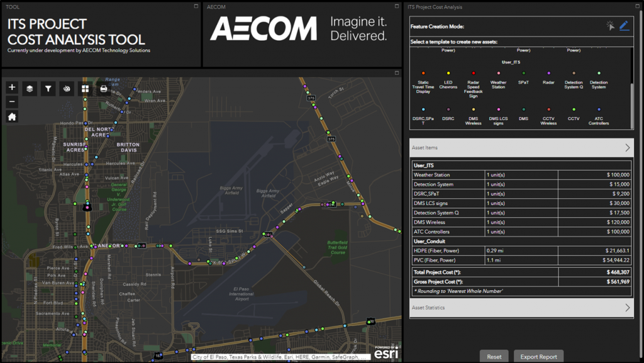
Task: Choose the plain DSRC template
Action: (448, 114)
